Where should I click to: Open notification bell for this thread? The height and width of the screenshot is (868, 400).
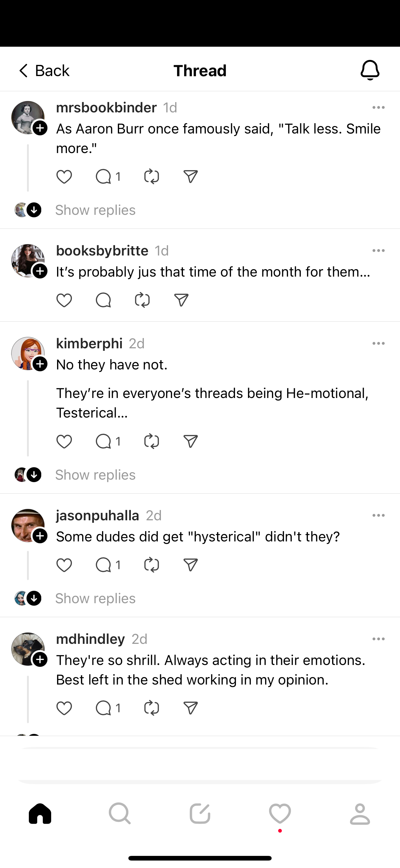point(370,70)
